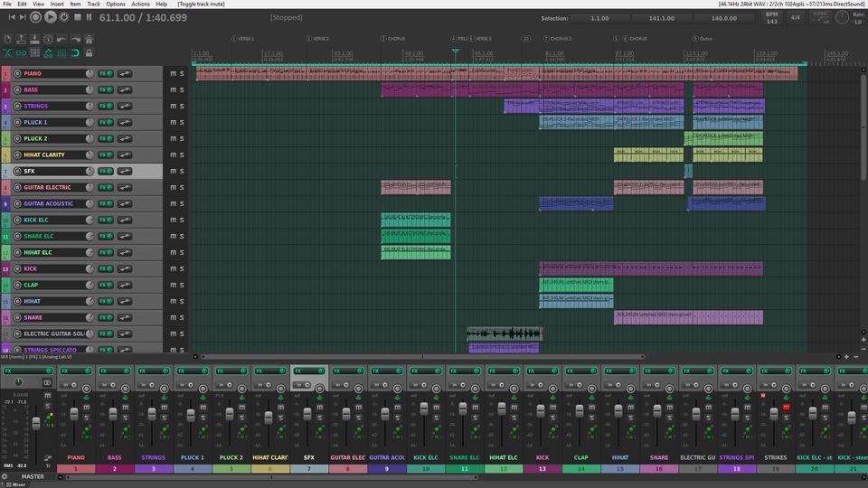Open Project Settings info icon
868x488 pixels.
pyautogui.click(x=48, y=39)
